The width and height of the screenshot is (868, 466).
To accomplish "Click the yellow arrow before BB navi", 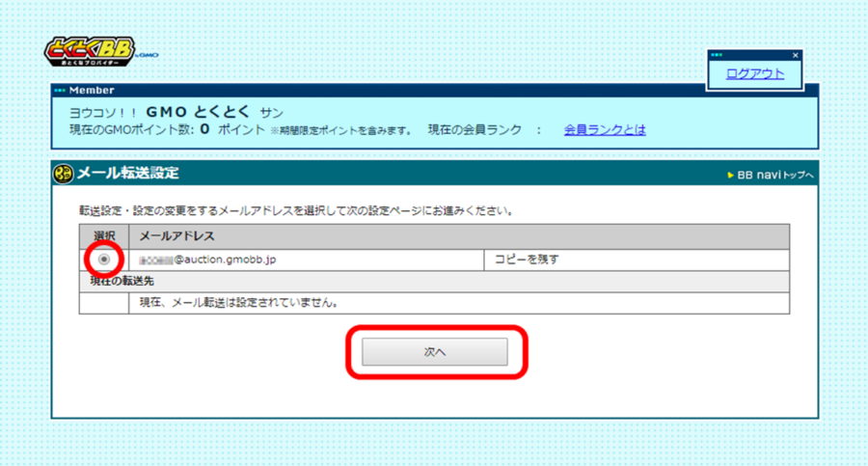I will [730, 176].
